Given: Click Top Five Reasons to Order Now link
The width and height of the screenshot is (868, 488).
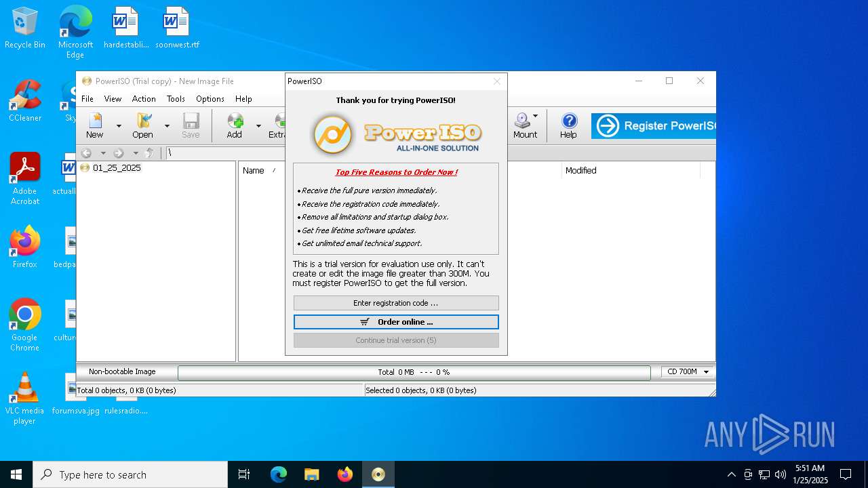Looking at the screenshot, I should pos(396,172).
